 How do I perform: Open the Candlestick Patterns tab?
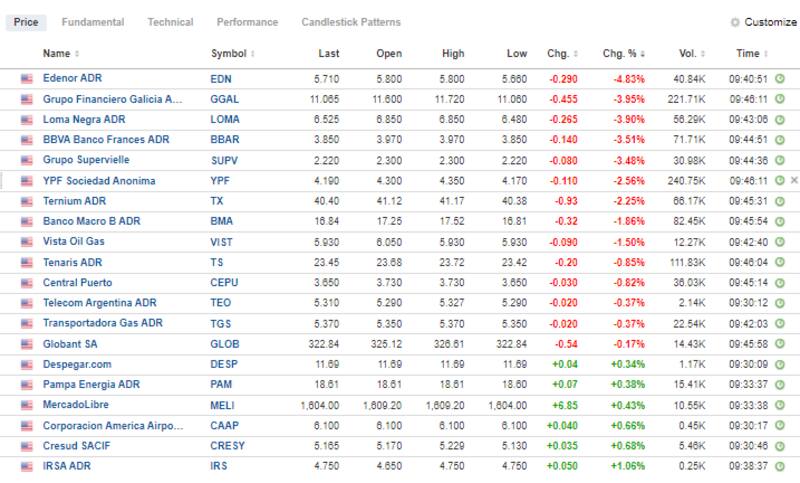[350, 22]
